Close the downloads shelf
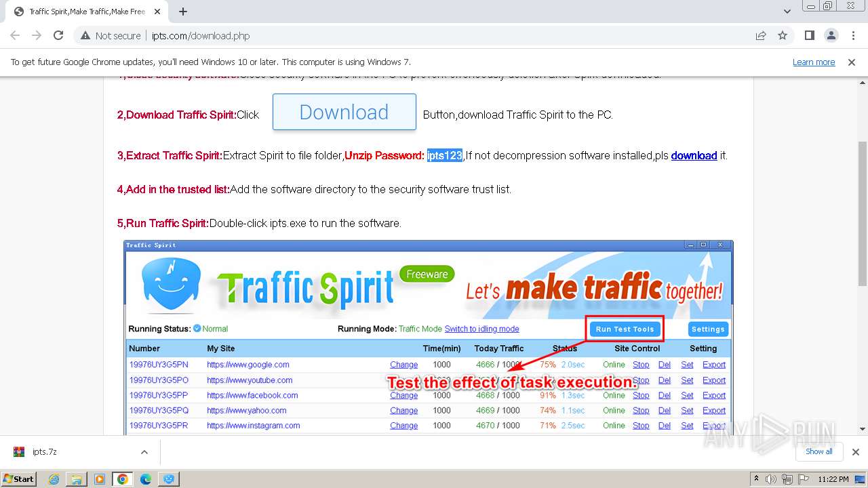The height and width of the screenshot is (488, 868). (855, 452)
